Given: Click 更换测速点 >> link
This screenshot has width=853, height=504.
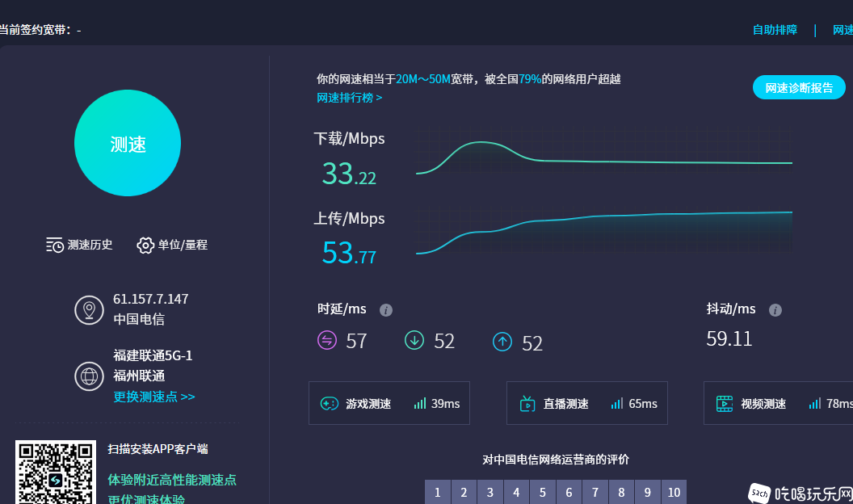Looking at the screenshot, I should [x=154, y=397].
